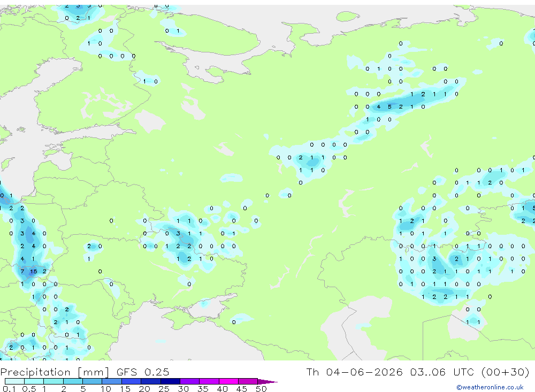Click the '7' value left of the map's 15

pos(22,272)
